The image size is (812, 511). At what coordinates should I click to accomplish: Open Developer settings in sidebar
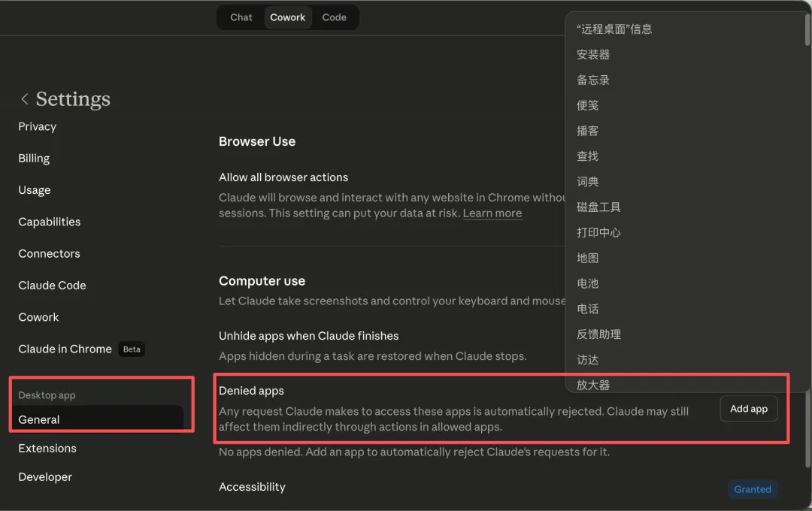pyautogui.click(x=45, y=477)
